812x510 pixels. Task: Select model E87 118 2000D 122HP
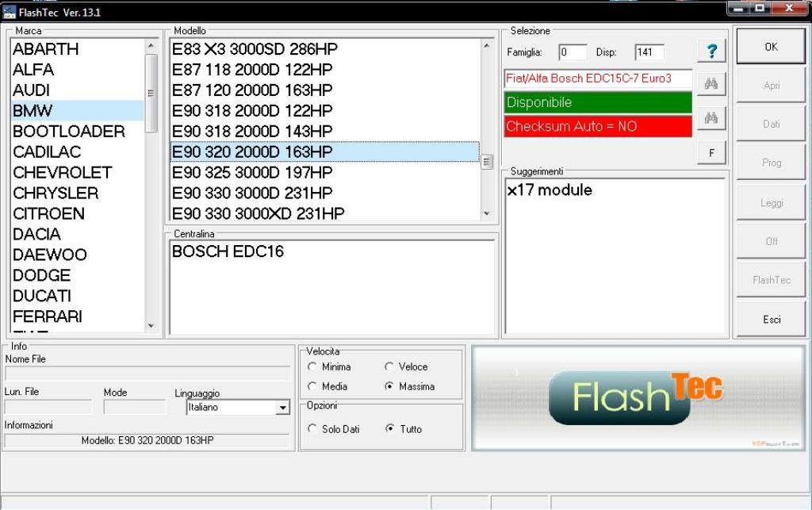pyautogui.click(x=324, y=69)
